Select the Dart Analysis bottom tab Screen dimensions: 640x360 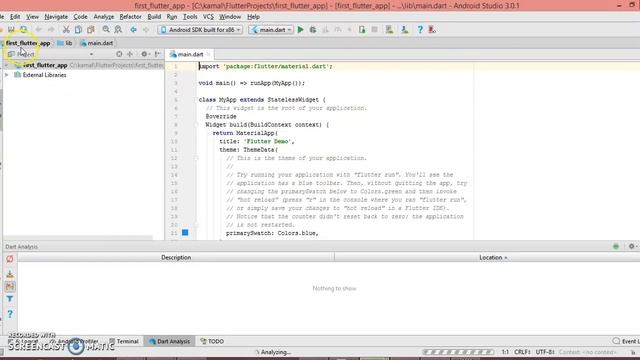pyautogui.click(x=169, y=341)
